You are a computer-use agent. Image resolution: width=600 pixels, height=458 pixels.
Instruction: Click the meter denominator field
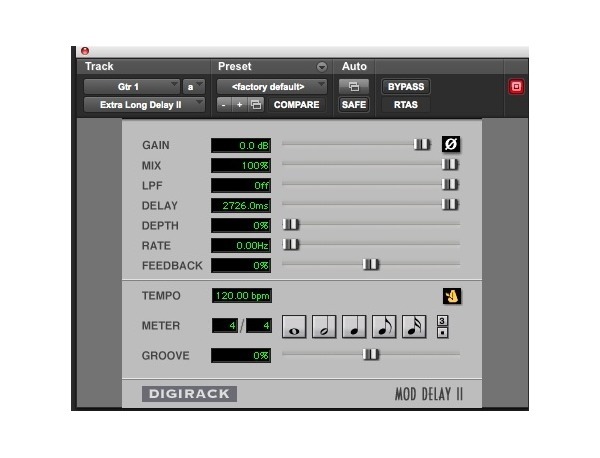pos(259,326)
